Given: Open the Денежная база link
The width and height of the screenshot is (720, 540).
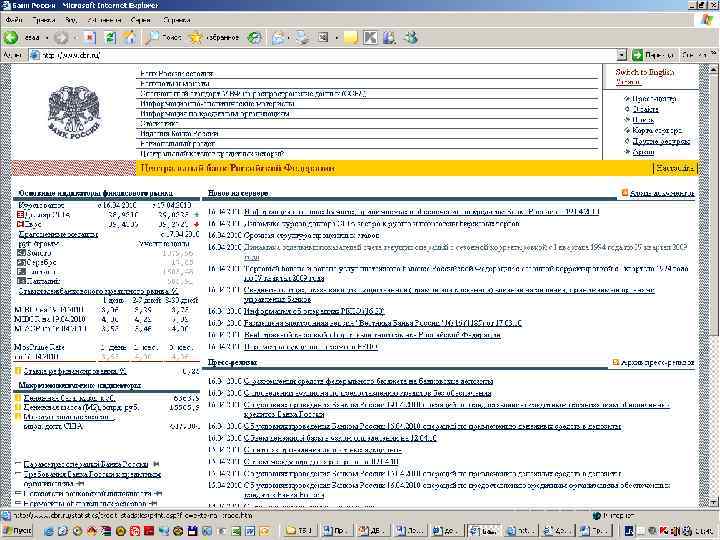Looking at the screenshot, I should [69, 398].
